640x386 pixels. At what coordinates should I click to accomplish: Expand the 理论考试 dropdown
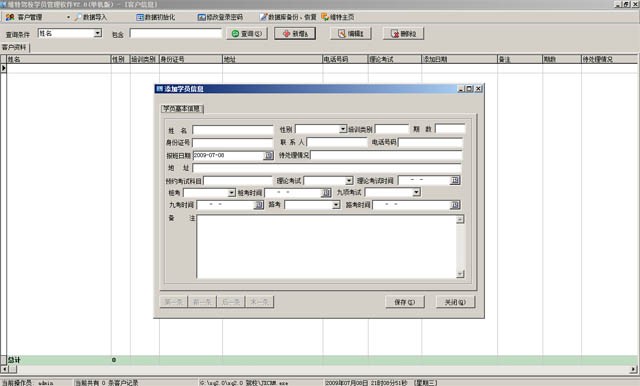349,180
